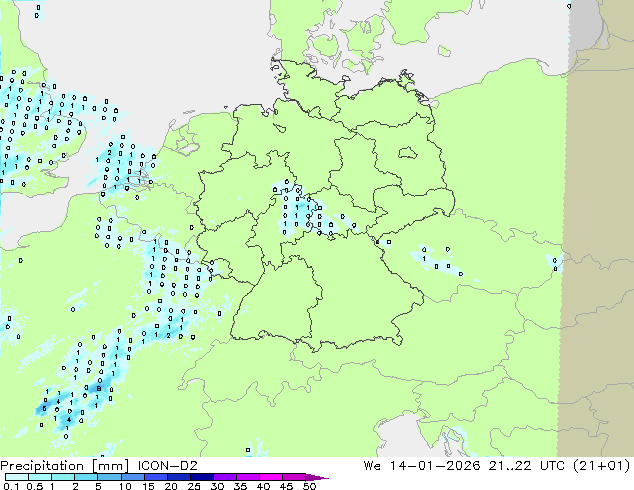Click the legend label "45"

pyautogui.click(x=286, y=486)
